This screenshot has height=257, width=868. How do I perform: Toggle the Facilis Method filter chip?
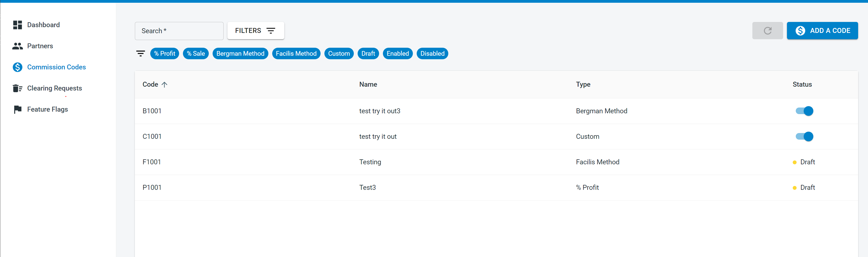(296, 53)
